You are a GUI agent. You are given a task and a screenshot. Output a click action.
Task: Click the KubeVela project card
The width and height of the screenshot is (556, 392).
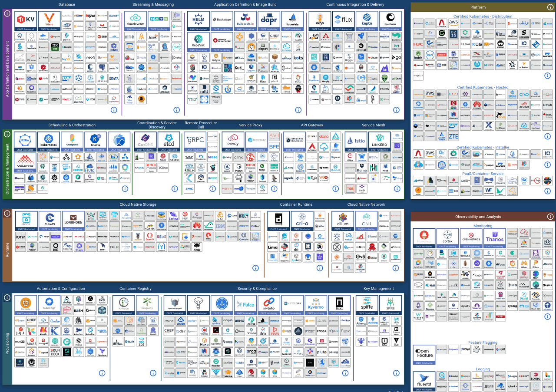coord(292,21)
